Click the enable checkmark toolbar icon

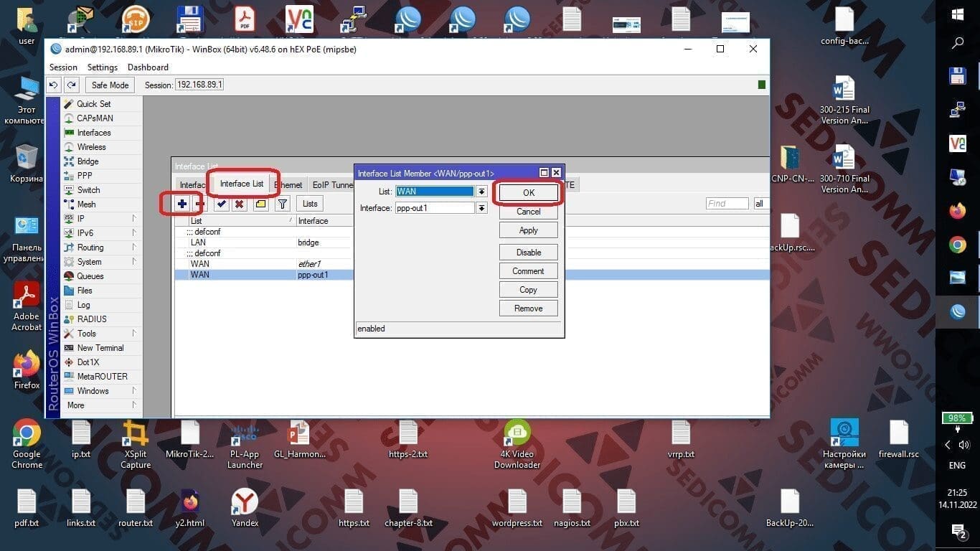pyautogui.click(x=222, y=204)
